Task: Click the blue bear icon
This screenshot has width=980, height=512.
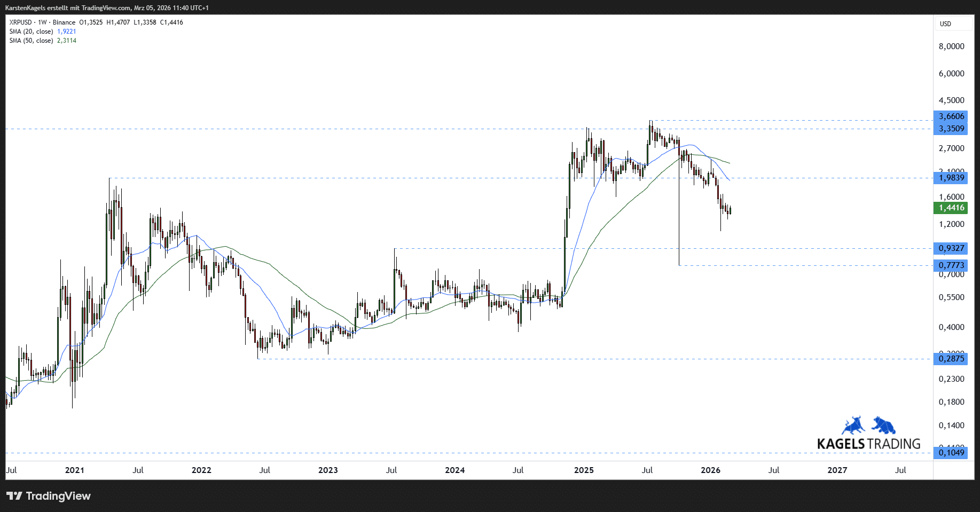Action: (x=884, y=425)
